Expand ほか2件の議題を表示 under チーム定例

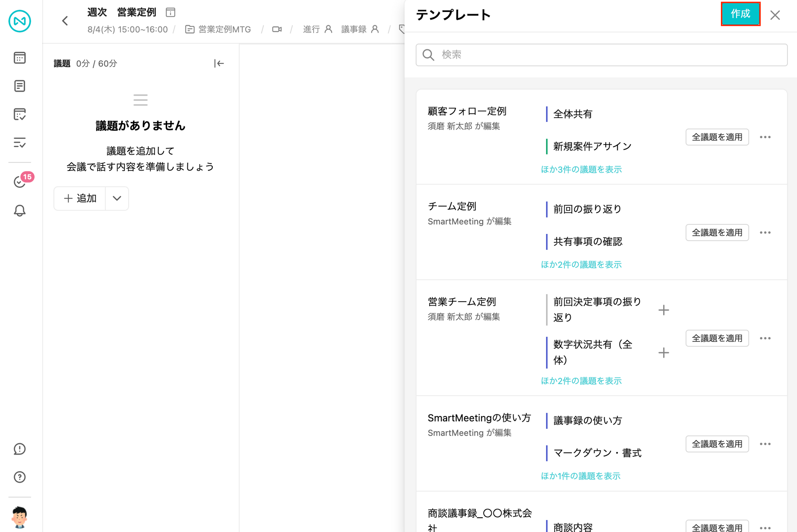pos(581,265)
